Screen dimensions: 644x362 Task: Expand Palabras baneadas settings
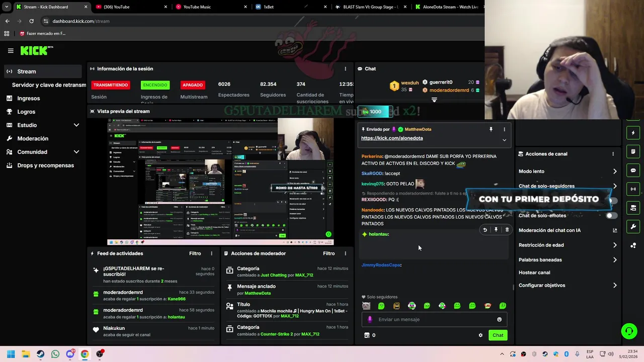pos(568,260)
